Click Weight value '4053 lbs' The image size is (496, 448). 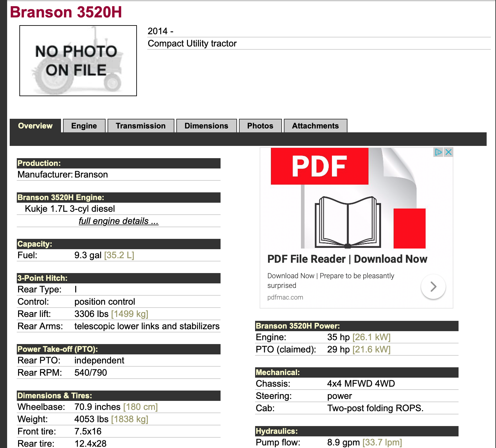coord(91,419)
